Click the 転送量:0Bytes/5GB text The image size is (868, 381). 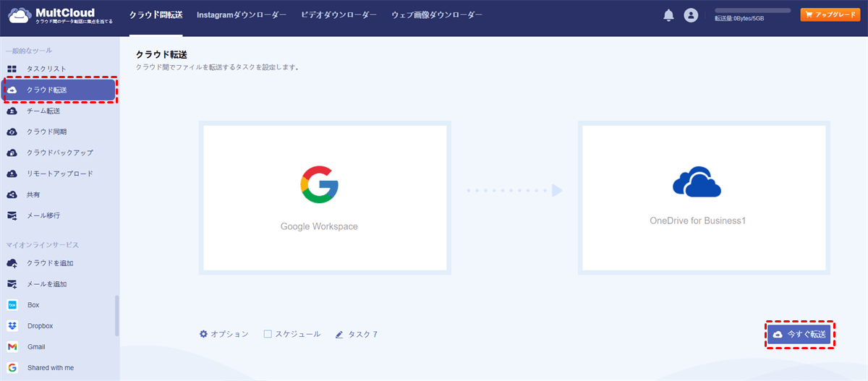(739, 19)
